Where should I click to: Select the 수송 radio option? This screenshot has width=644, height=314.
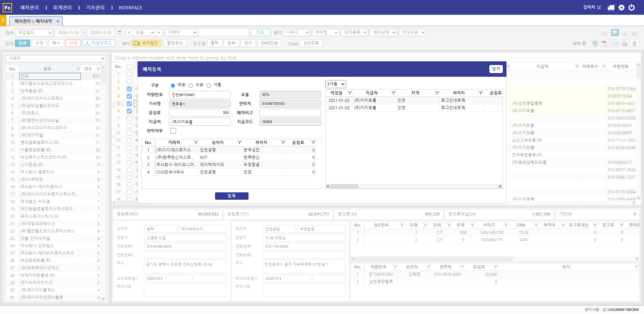[x=191, y=85]
